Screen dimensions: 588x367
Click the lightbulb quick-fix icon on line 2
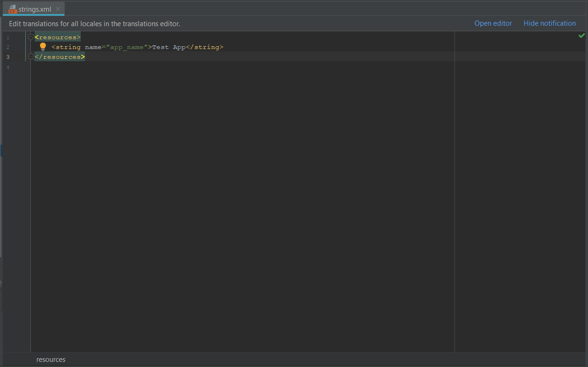[x=43, y=47]
